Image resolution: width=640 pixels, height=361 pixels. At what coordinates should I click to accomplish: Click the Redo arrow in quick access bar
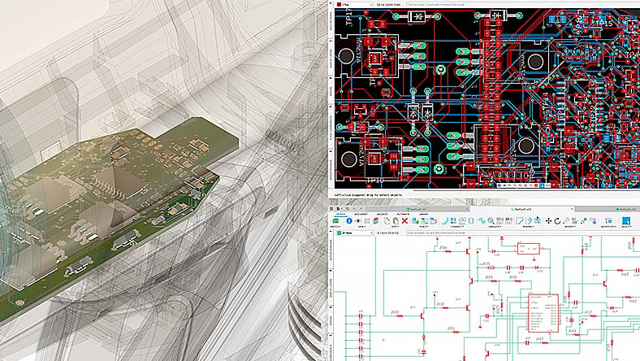coord(361,209)
